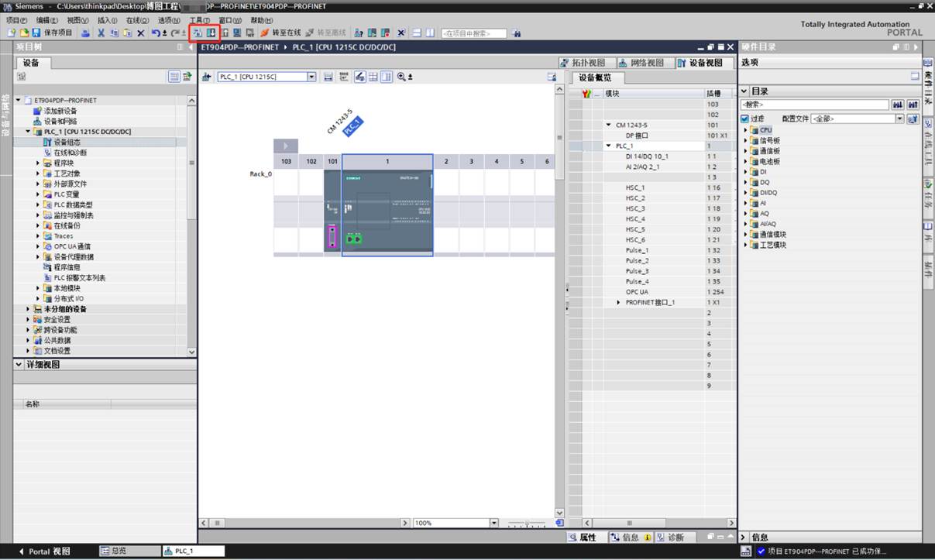
Task: Open the 编辑(E) menu
Action: pos(47,20)
